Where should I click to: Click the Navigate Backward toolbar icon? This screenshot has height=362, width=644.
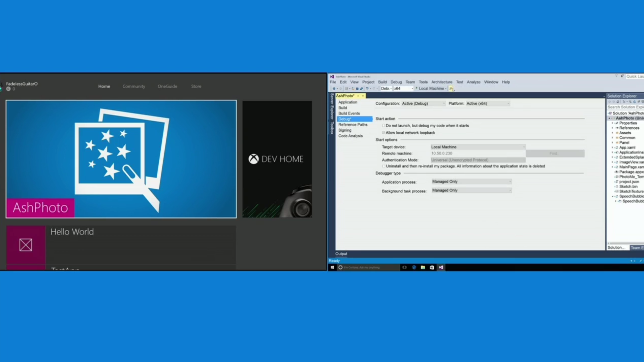[334, 89]
